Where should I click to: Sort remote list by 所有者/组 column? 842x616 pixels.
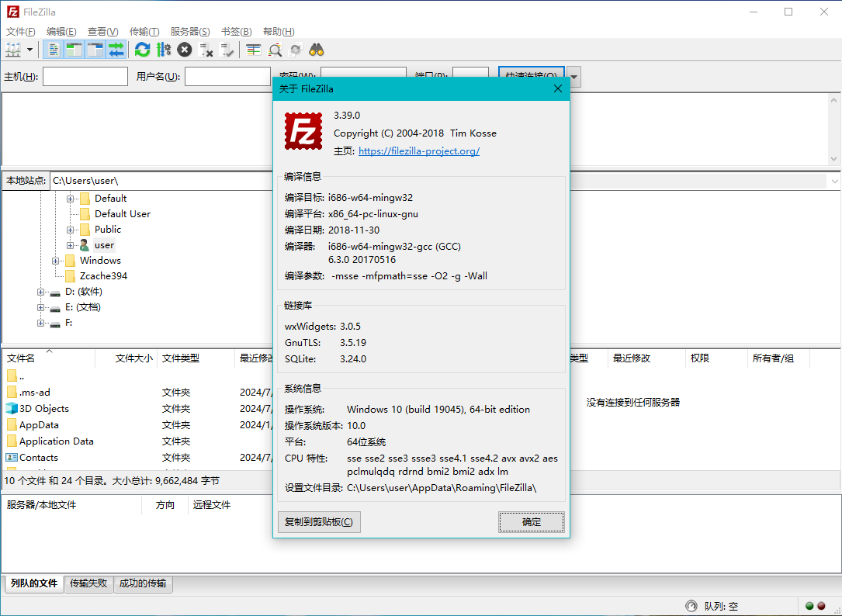[x=778, y=358]
